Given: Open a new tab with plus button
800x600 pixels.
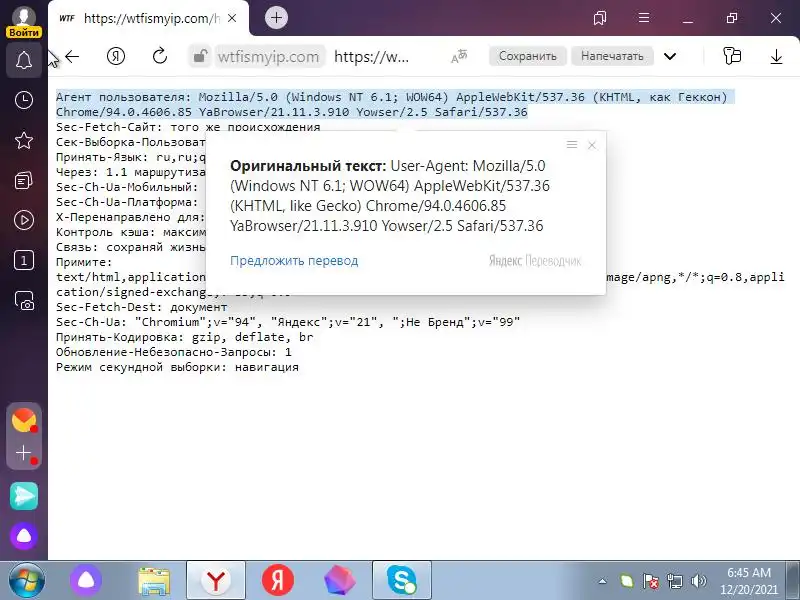Looking at the screenshot, I should pyautogui.click(x=276, y=18).
